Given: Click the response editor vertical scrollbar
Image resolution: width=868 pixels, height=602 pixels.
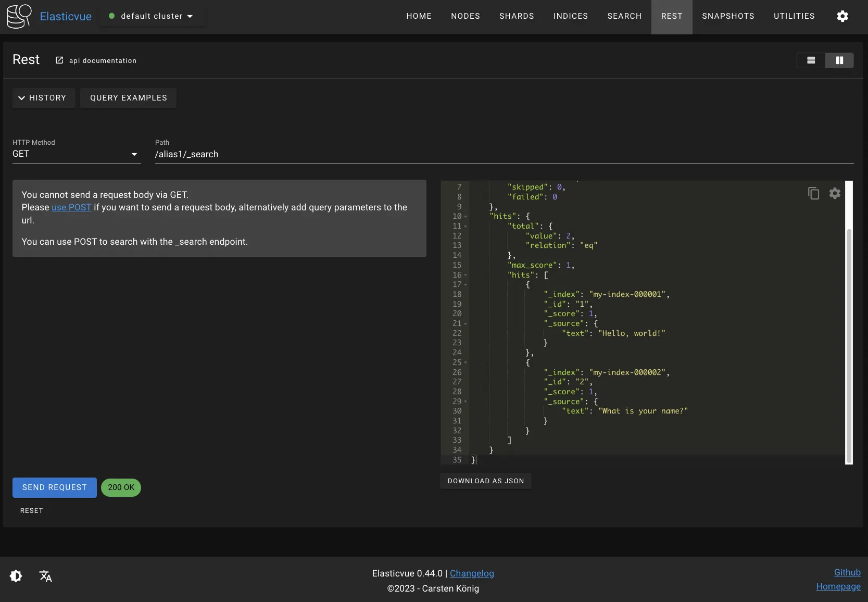Looking at the screenshot, I should pyautogui.click(x=849, y=345).
